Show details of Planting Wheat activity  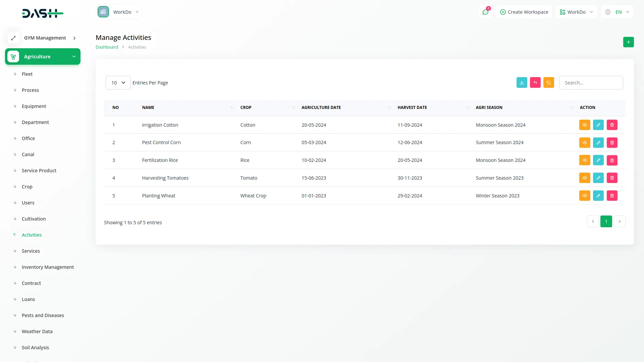pyautogui.click(x=584, y=196)
